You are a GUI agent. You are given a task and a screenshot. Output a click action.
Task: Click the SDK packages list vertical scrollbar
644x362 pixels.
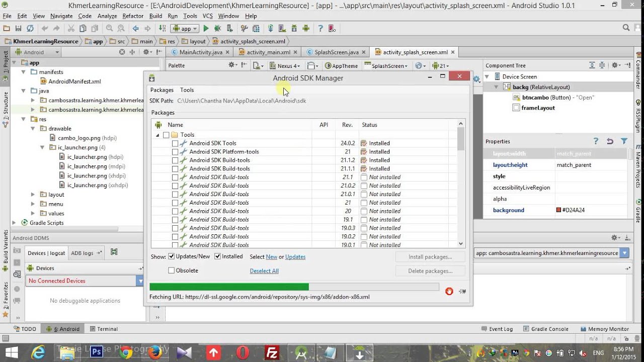[461, 184]
